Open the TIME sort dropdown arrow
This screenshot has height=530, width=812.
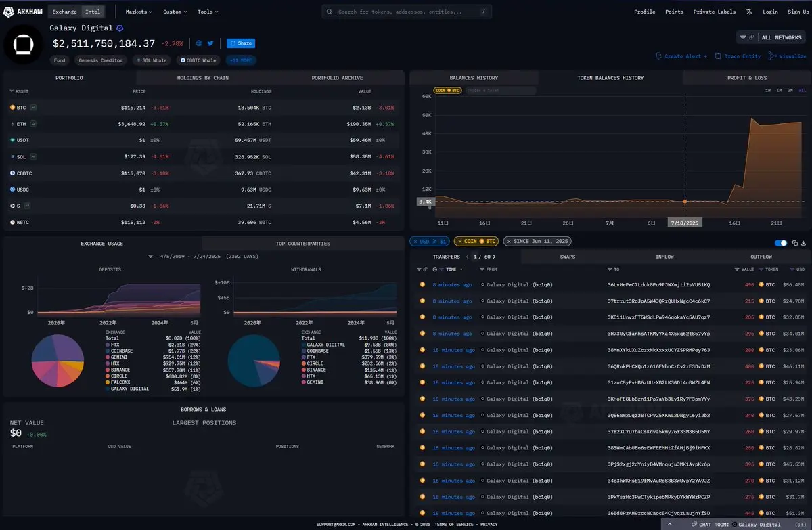click(461, 269)
